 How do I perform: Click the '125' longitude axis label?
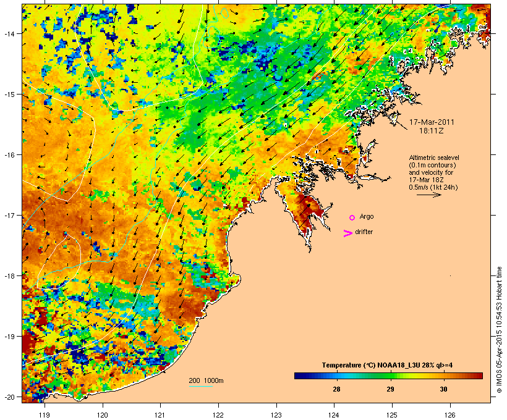(x=392, y=415)
